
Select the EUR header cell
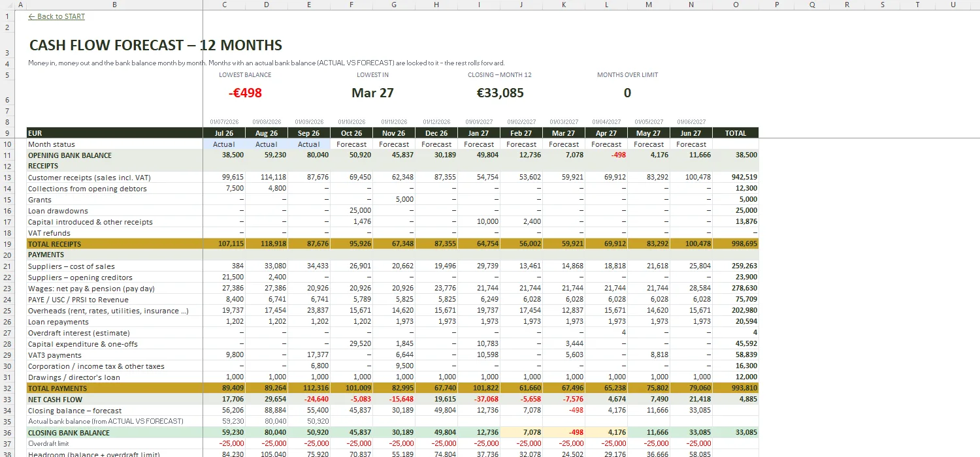[x=115, y=133]
